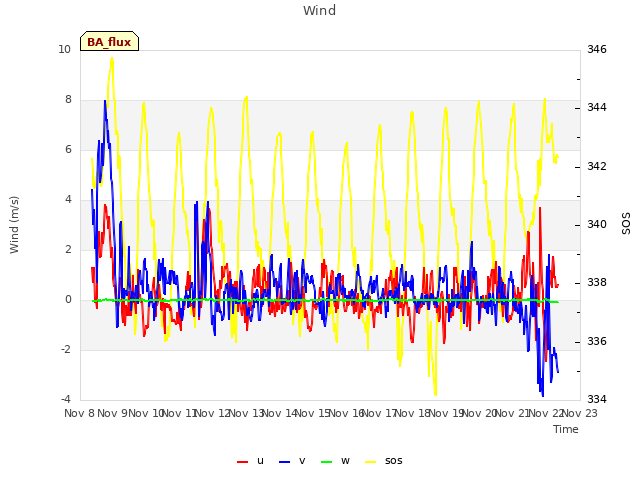Screen dimensions: 640x480
Task: Click the left axis value '10'
Action: (x=64, y=49)
